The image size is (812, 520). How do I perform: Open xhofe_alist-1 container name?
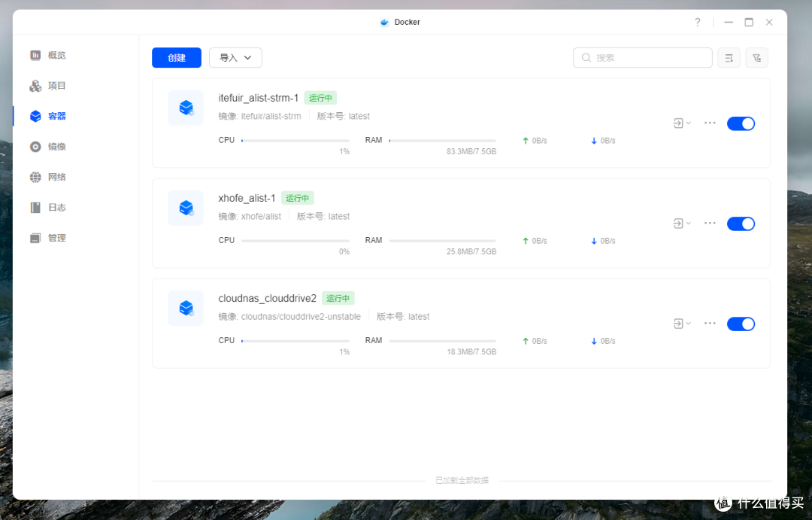click(247, 198)
